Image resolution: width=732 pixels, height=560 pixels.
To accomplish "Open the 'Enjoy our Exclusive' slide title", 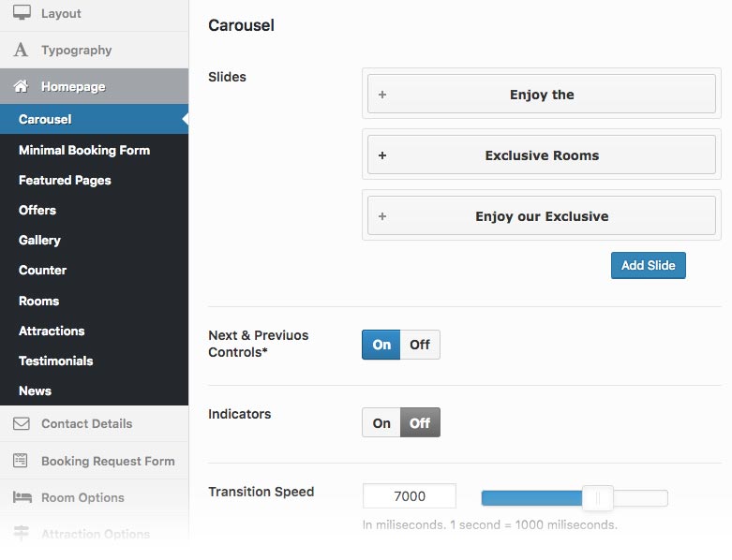I will pyautogui.click(x=542, y=216).
